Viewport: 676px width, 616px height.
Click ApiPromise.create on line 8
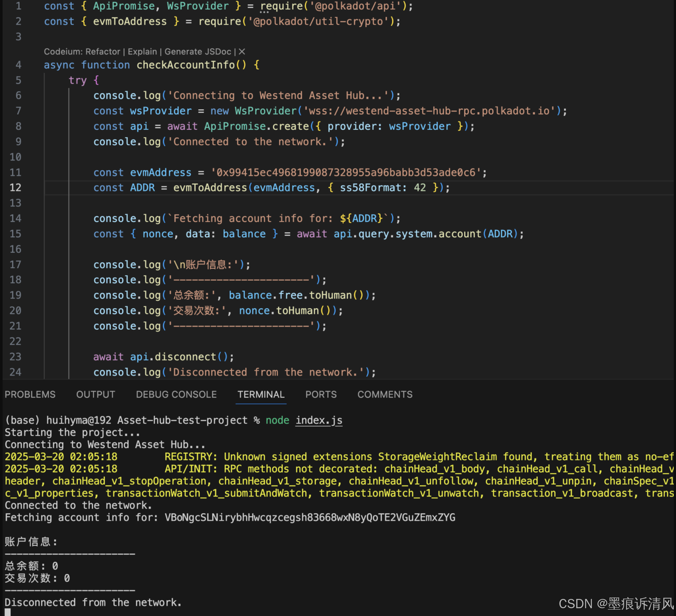pyautogui.click(x=256, y=126)
